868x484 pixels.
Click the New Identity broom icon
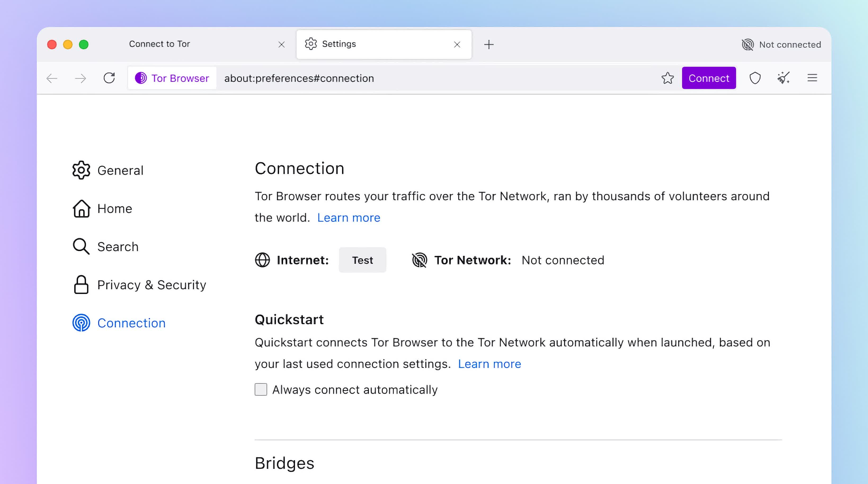coord(784,78)
